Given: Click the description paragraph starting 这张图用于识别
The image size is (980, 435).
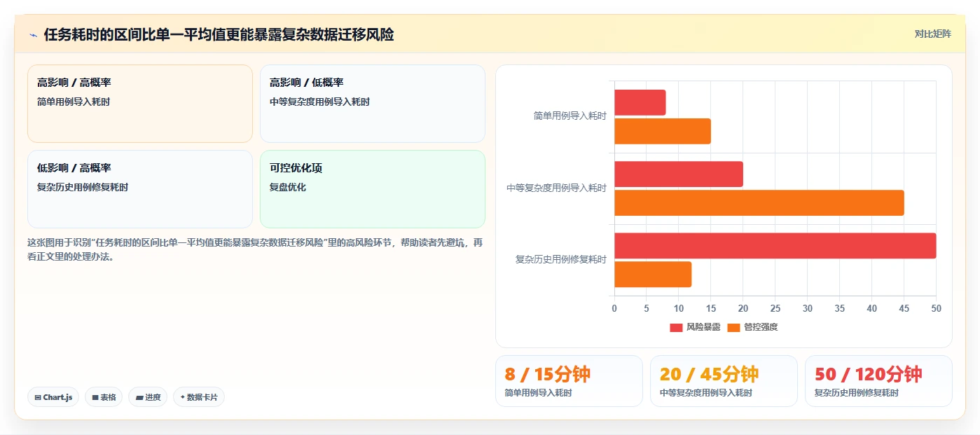Looking at the screenshot, I should point(255,249).
